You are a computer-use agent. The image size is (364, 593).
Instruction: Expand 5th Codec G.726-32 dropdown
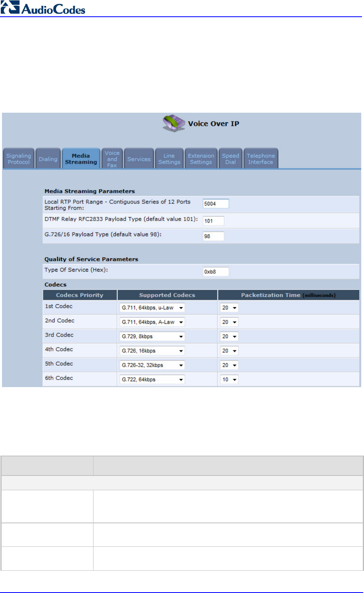[152, 365]
